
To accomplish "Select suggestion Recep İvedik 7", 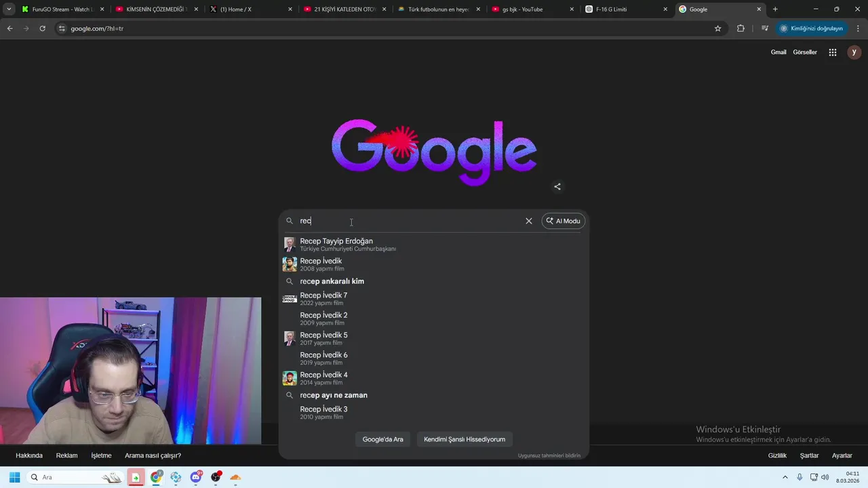I will tap(434, 299).
